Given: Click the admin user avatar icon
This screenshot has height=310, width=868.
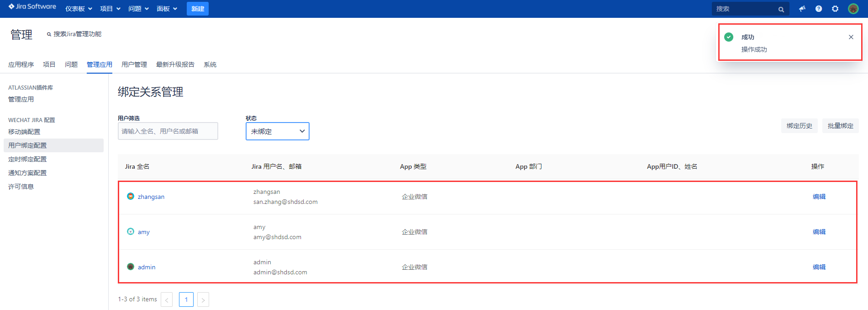Looking at the screenshot, I should tap(131, 267).
